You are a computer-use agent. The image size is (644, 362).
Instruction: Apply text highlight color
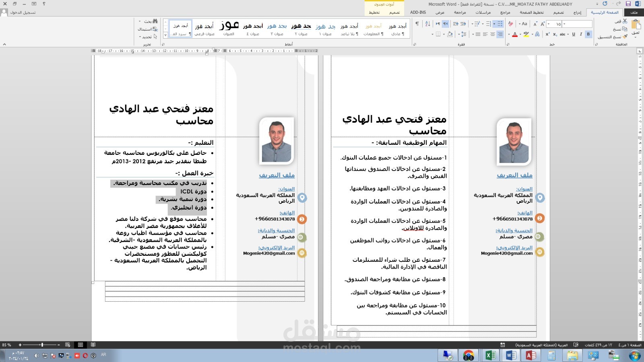coord(526,34)
